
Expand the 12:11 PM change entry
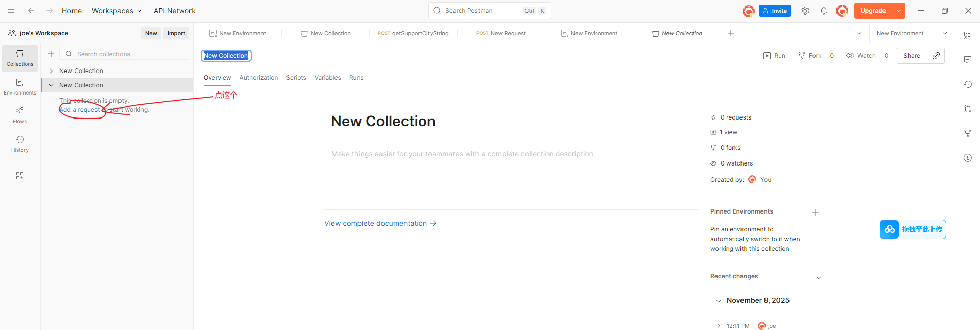tap(719, 326)
